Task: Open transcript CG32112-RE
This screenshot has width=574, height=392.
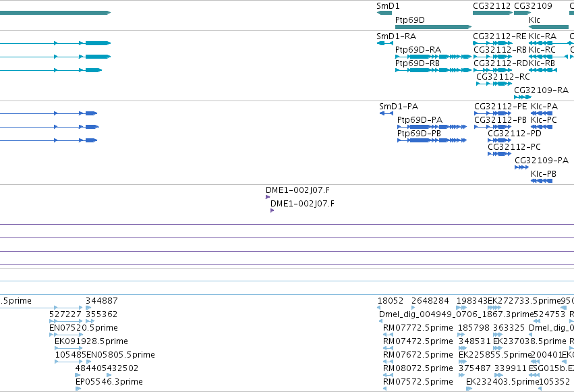Action: [x=493, y=43]
